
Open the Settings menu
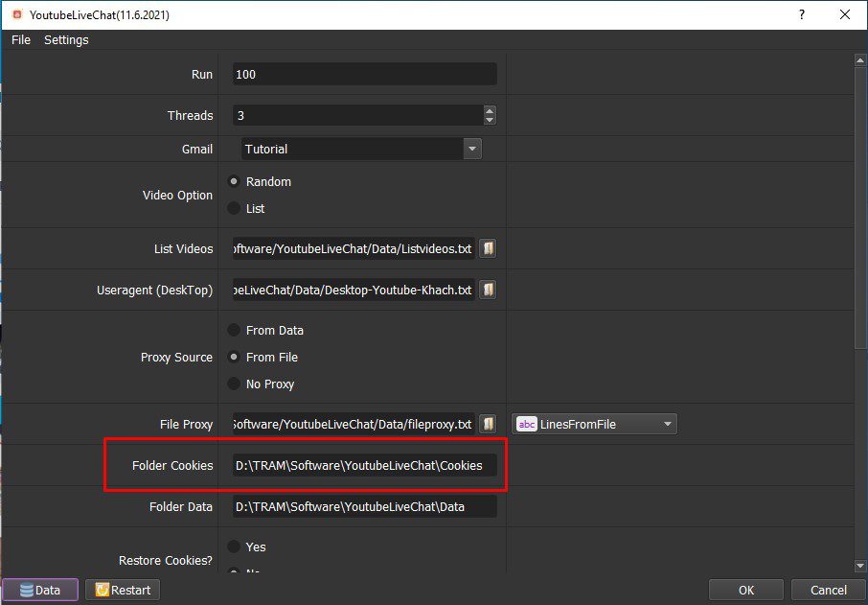click(x=66, y=40)
